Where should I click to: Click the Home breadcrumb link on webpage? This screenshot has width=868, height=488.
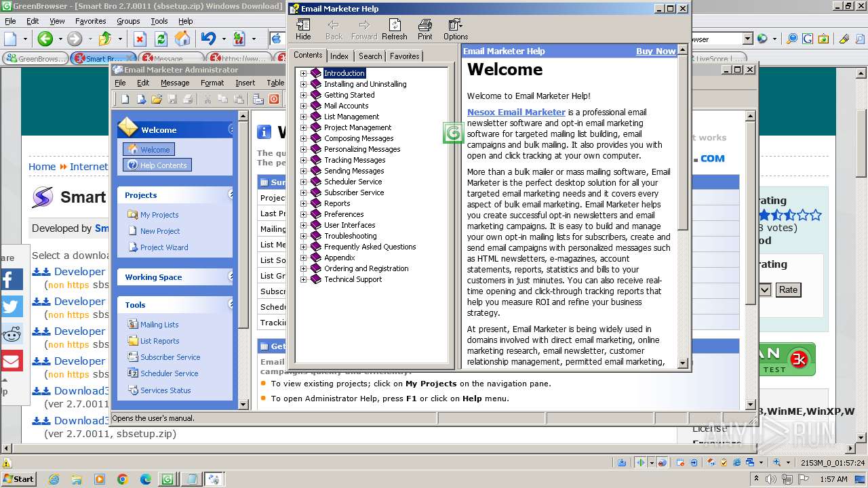42,166
